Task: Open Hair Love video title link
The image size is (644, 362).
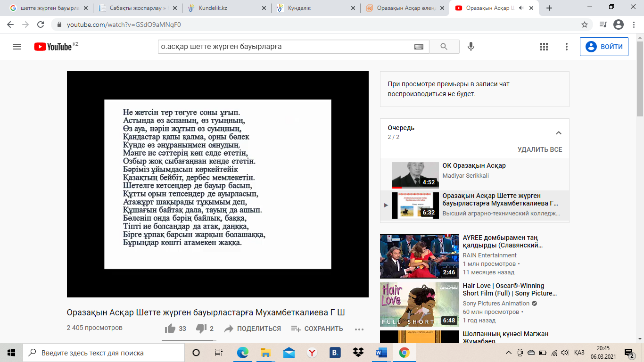Action: coord(510,289)
